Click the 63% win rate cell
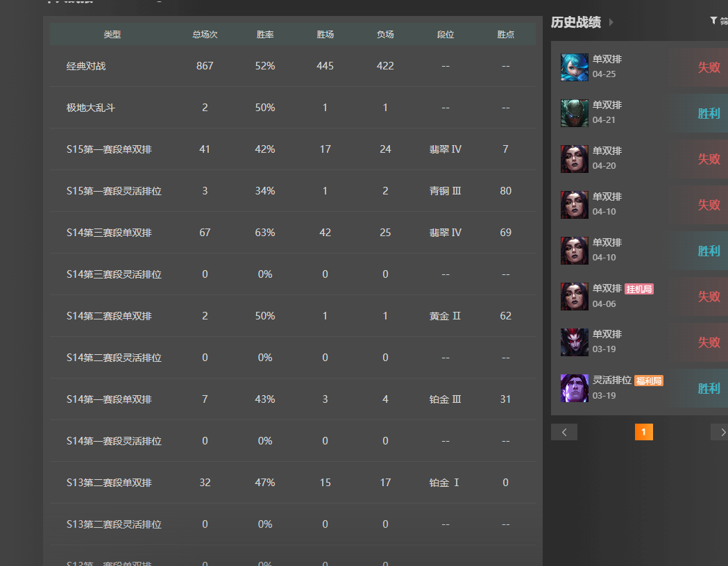 (x=265, y=233)
